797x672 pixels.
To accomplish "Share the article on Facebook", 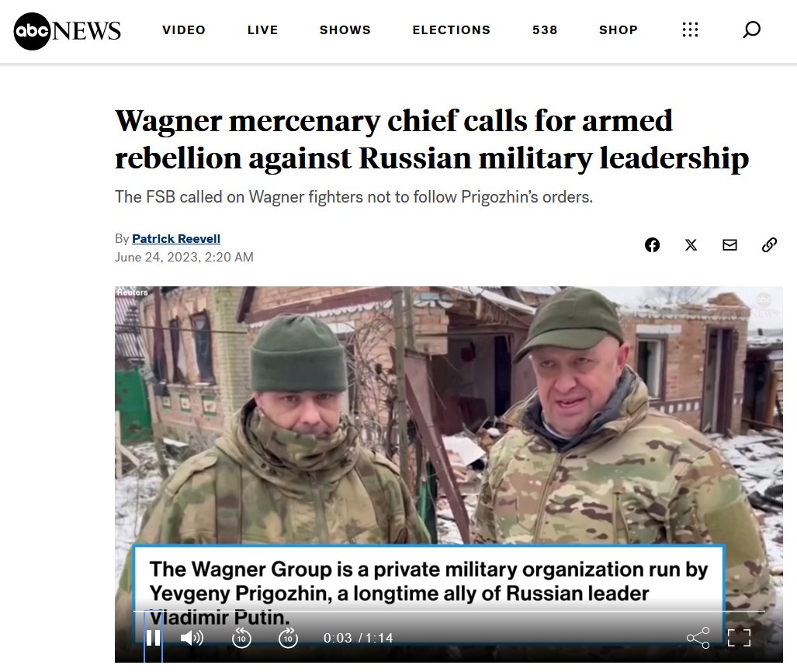I will pyautogui.click(x=652, y=245).
